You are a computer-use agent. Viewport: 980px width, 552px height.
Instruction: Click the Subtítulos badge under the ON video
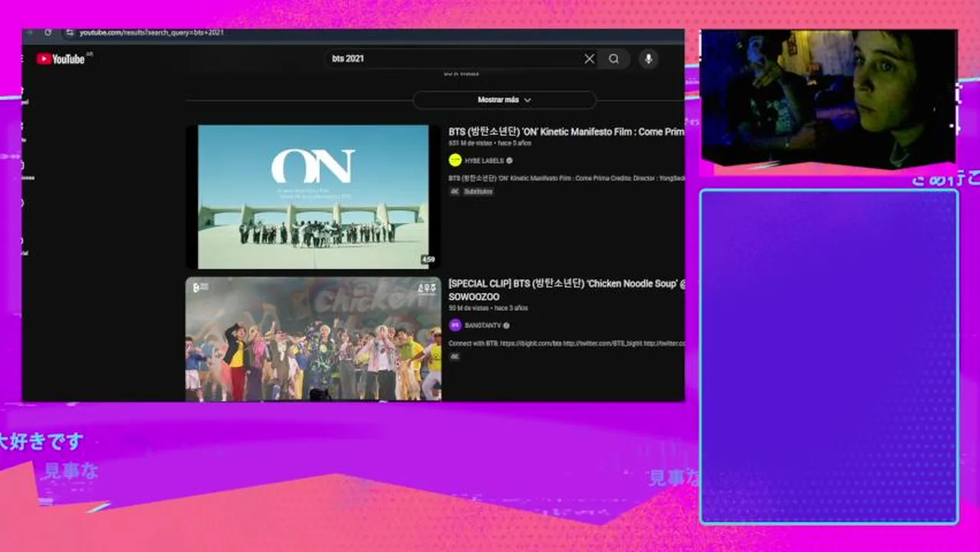tap(478, 192)
